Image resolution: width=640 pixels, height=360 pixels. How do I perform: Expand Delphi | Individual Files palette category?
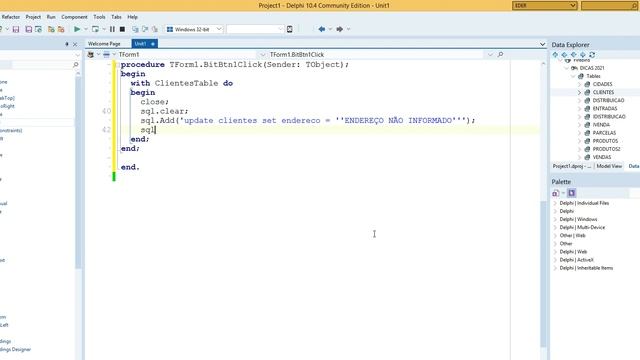[x=555, y=203]
